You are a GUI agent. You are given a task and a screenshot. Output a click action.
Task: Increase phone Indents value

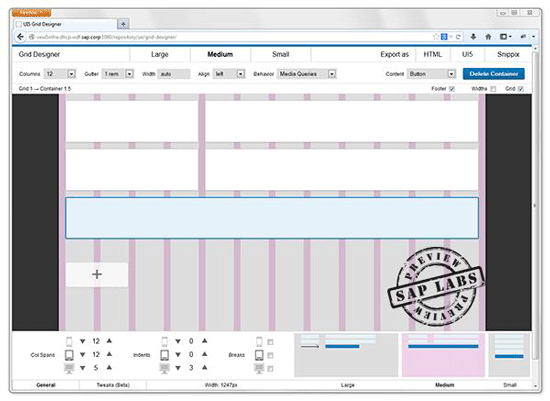click(204, 341)
